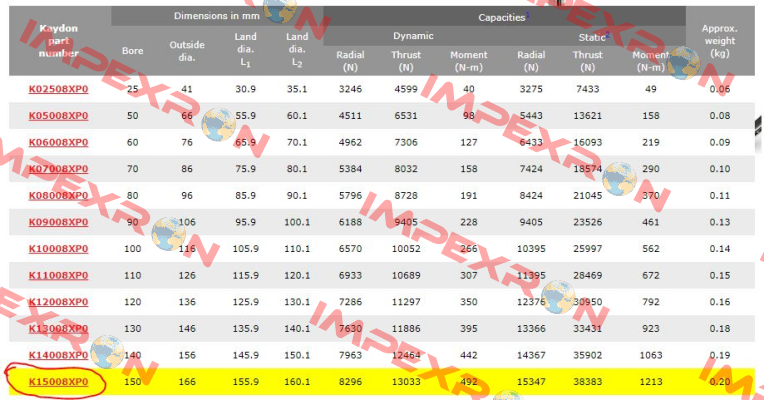This screenshot has height=400, width=764.
Task: Click static radial value 13366
Action: pyautogui.click(x=531, y=328)
